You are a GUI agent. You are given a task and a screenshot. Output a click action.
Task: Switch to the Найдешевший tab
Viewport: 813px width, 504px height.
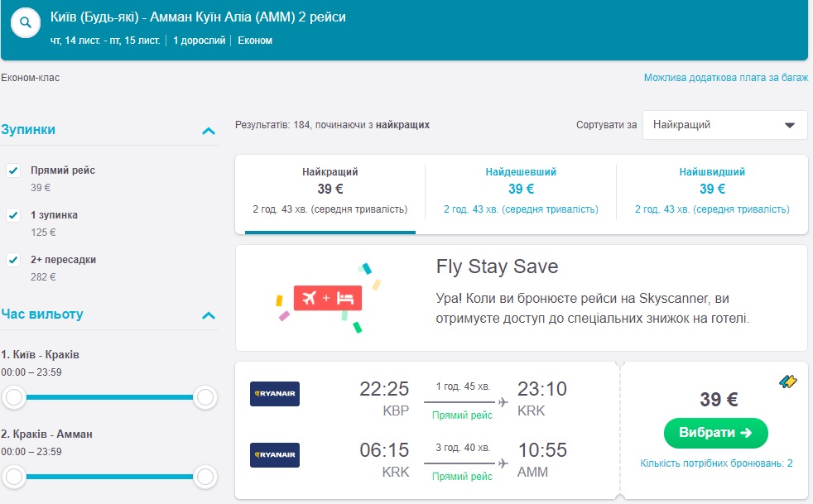[521, 190]
